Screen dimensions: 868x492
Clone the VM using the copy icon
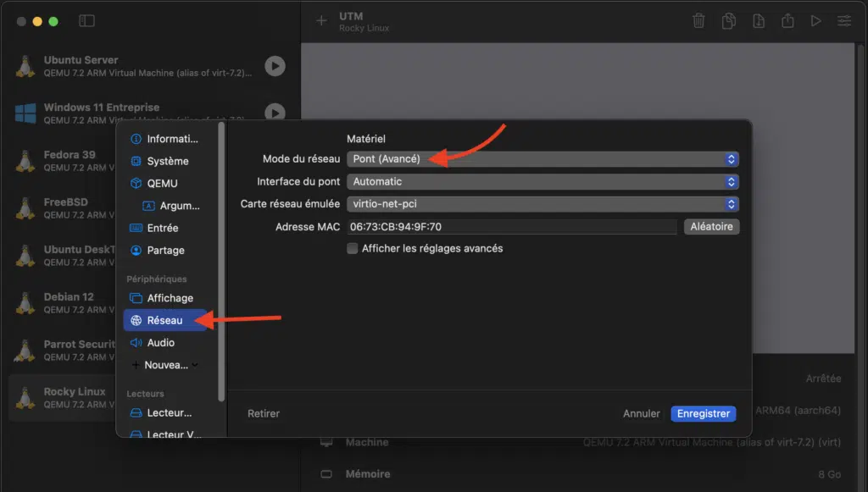tap(728, 21)
